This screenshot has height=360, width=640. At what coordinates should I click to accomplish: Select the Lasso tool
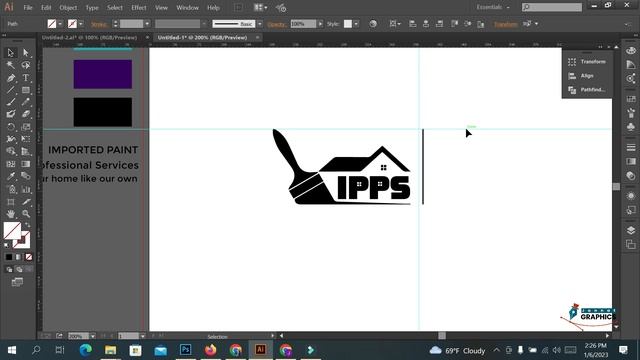click(26, 65)
